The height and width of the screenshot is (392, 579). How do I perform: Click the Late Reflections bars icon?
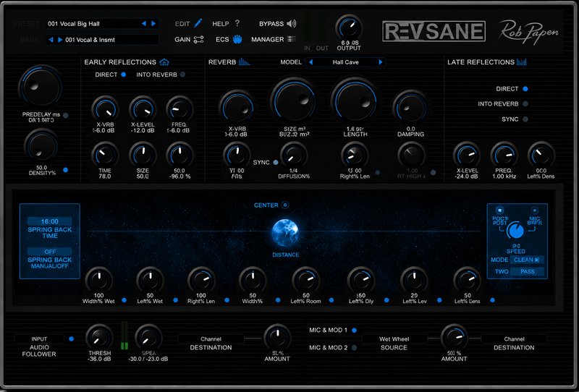click(522, 61)
